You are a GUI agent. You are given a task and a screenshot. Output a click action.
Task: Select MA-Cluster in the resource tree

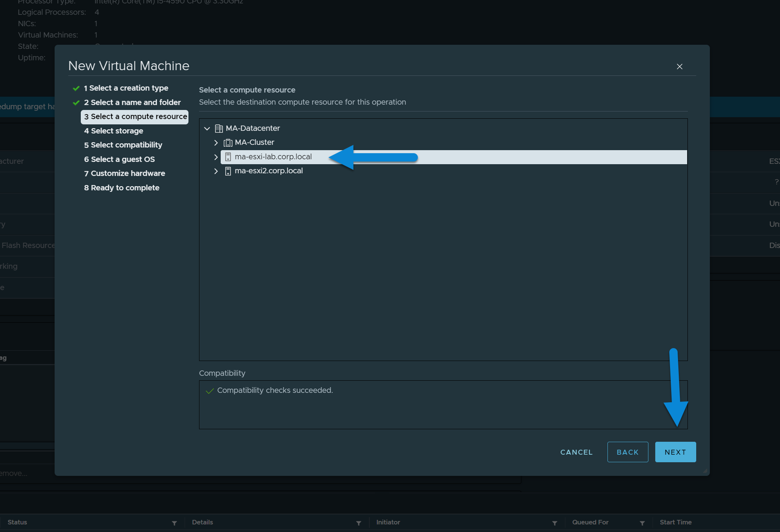tap(254, 142)
